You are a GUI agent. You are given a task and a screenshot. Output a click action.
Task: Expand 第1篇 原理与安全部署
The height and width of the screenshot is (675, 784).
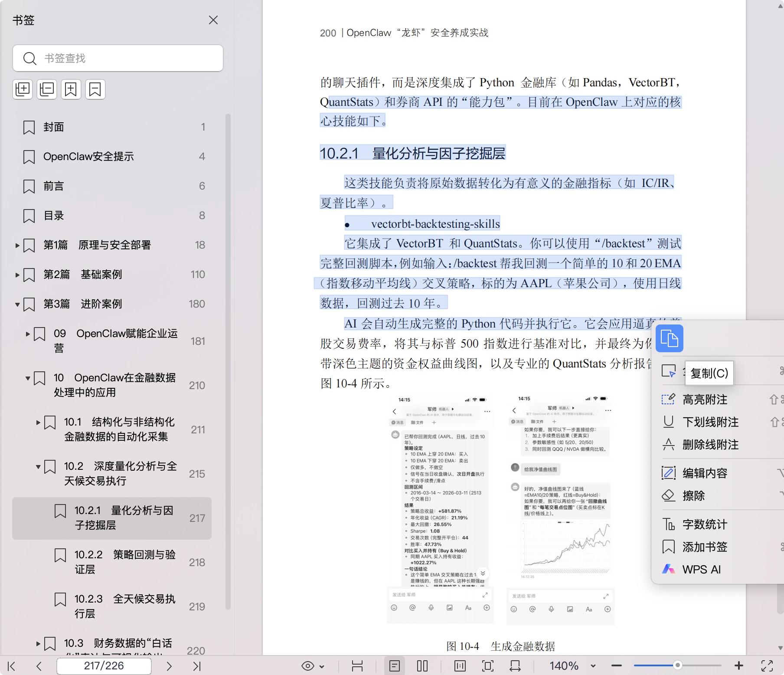17,245
